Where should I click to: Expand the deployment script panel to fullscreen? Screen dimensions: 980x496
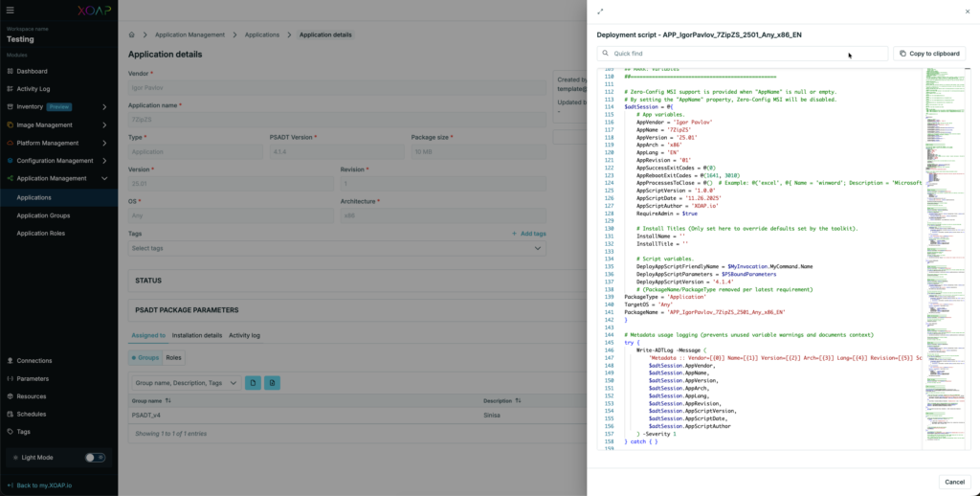pyautogui.click(x=600, y=11)
